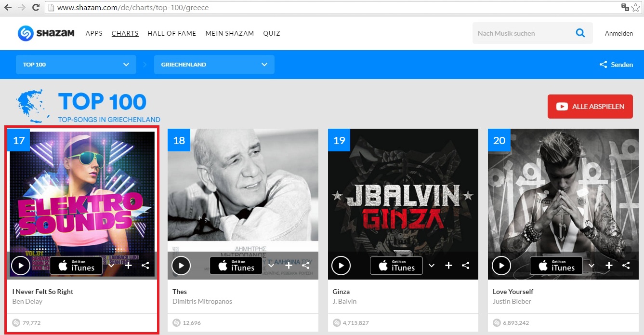Click the Anmelden login link

point(619,33)
